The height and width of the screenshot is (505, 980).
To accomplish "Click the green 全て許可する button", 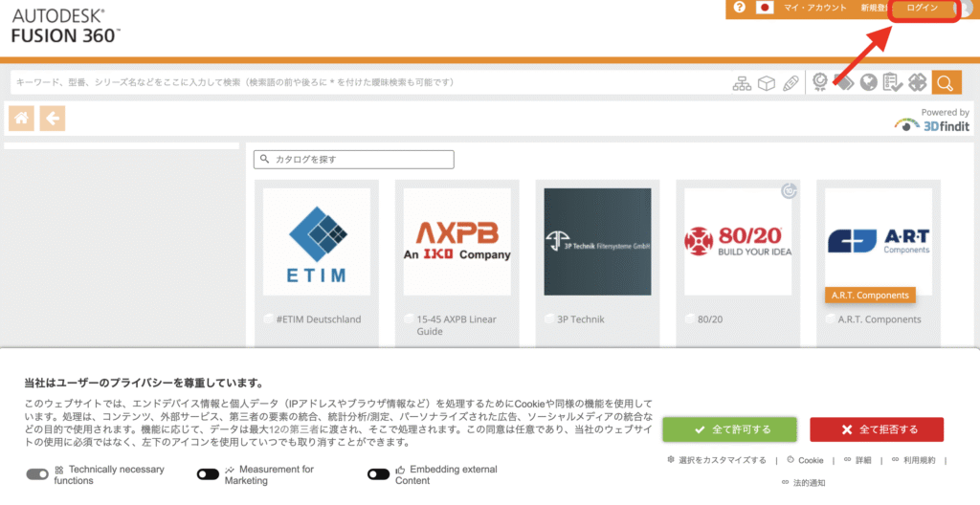I will (x=729, y=429).
